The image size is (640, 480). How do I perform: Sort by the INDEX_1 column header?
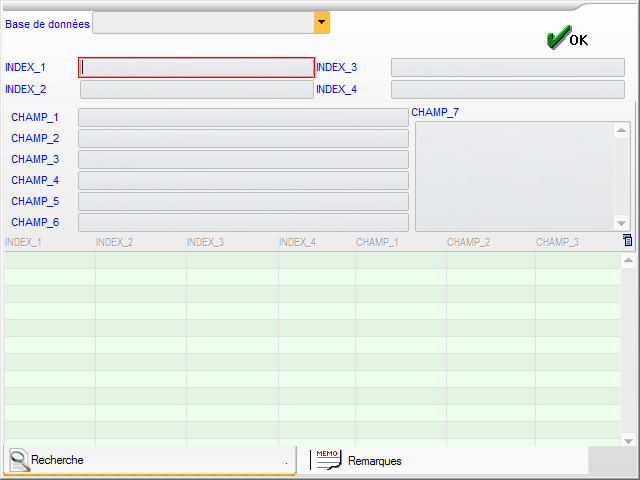point(23,242)
